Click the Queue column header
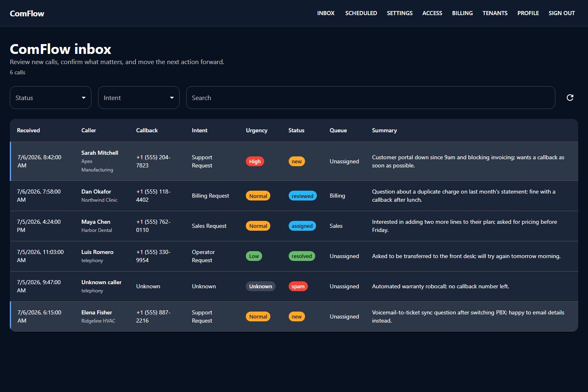The image size is (588, 392). click(x=338, y=130)
